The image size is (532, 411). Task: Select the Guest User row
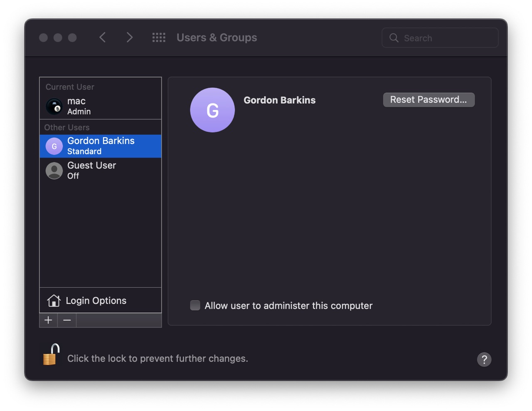pos(101,170)
